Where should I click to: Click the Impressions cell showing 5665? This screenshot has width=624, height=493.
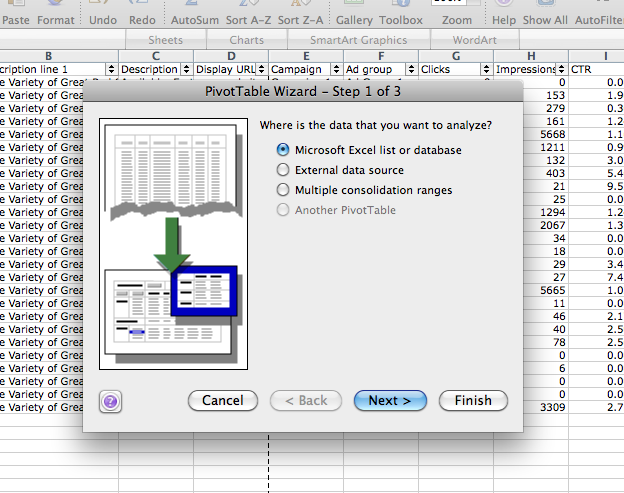(x=546, y=290)
